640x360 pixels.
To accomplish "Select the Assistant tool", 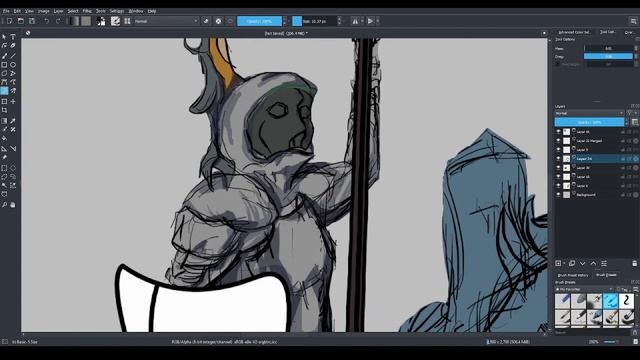I will (4, 149).
